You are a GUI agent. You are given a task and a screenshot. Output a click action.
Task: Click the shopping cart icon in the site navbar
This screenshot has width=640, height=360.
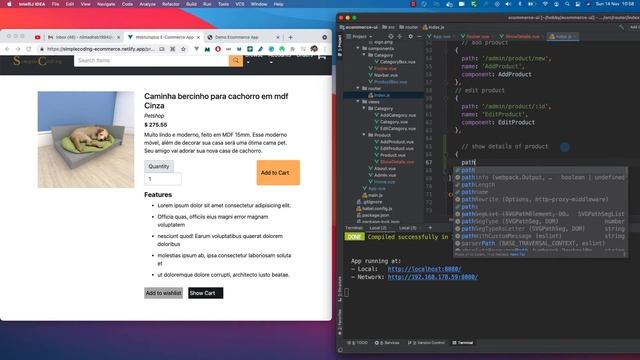322,57
